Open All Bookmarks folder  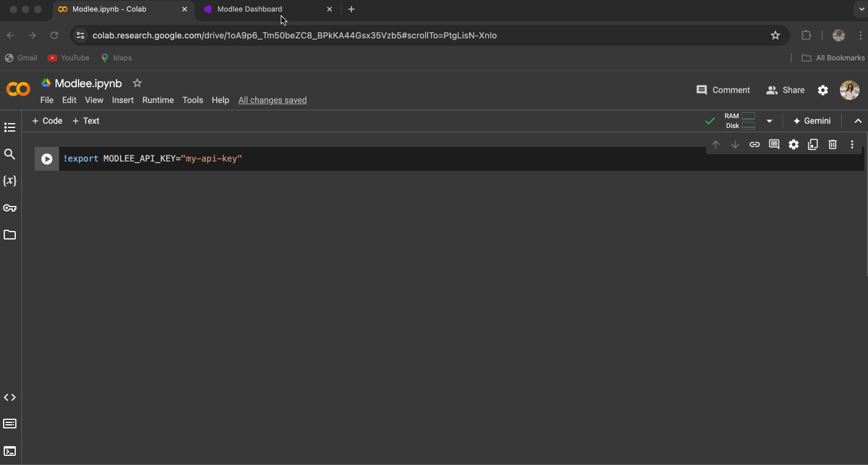pyautogui.click(x=833, y=58)
